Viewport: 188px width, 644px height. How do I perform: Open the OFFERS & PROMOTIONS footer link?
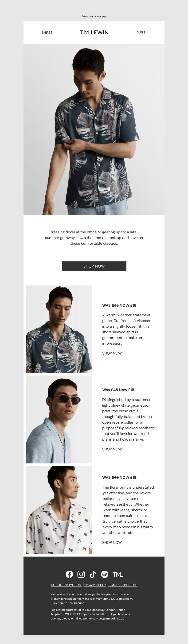tap(67, 585)
